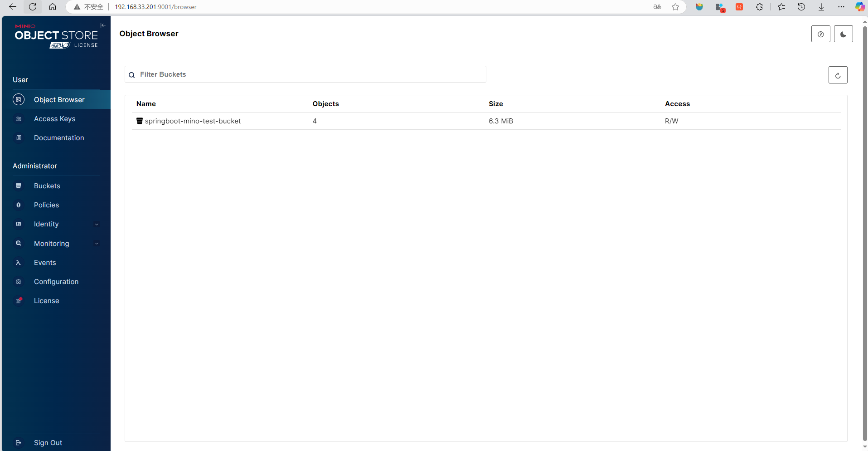This screenshot has height=451, width=868.
Task: Refresh the bucket list
Action: point(838,75)
